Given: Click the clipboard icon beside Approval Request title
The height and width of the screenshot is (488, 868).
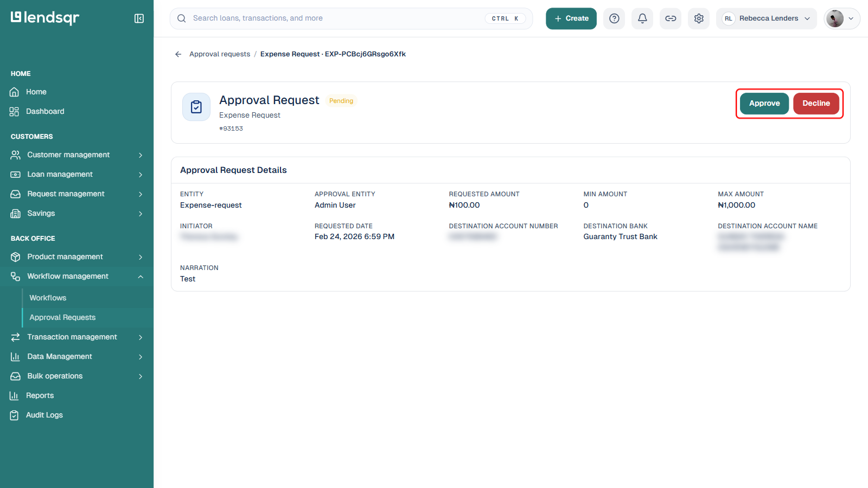Looking at the screenshot, I should 196,107.
